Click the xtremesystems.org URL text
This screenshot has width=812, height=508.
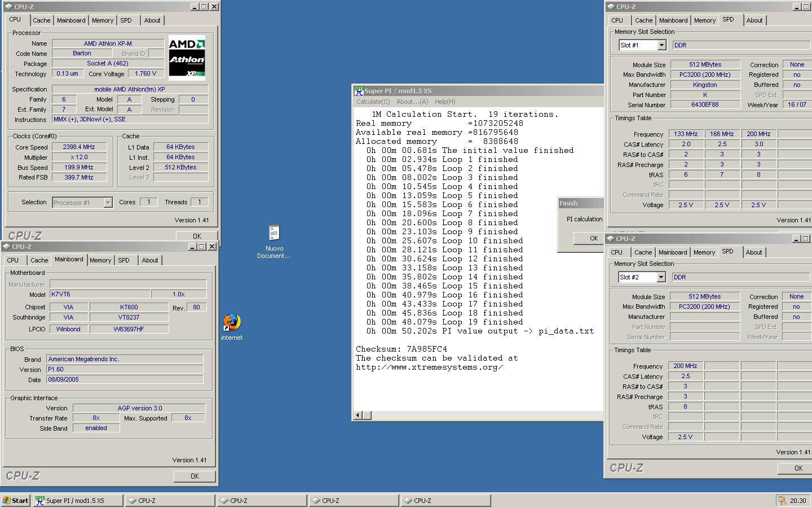pos(430,367)
